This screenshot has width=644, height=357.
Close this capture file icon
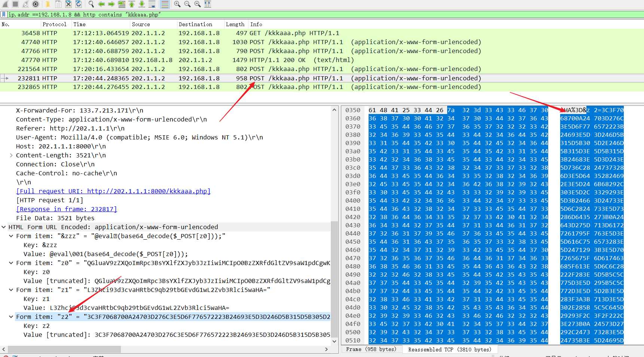pyautogui.click(x=68, y=4)
